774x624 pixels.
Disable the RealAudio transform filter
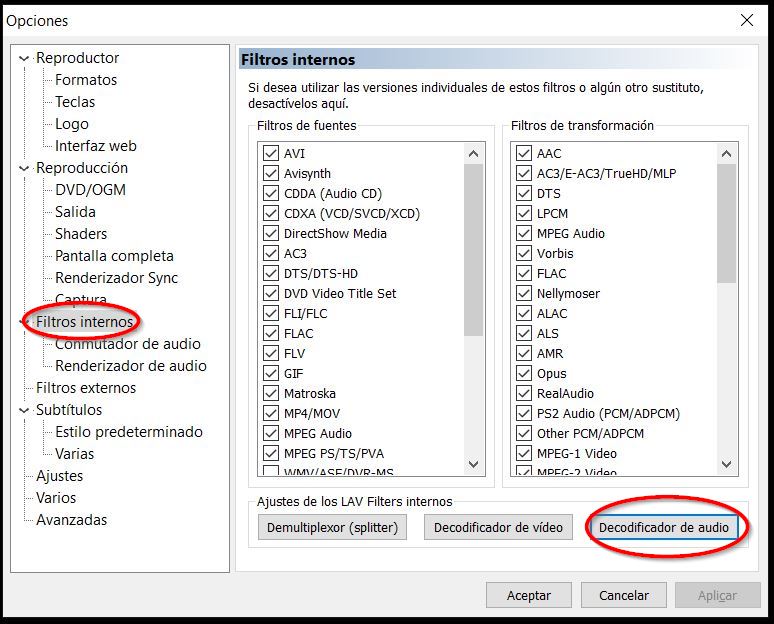point(524,393)
